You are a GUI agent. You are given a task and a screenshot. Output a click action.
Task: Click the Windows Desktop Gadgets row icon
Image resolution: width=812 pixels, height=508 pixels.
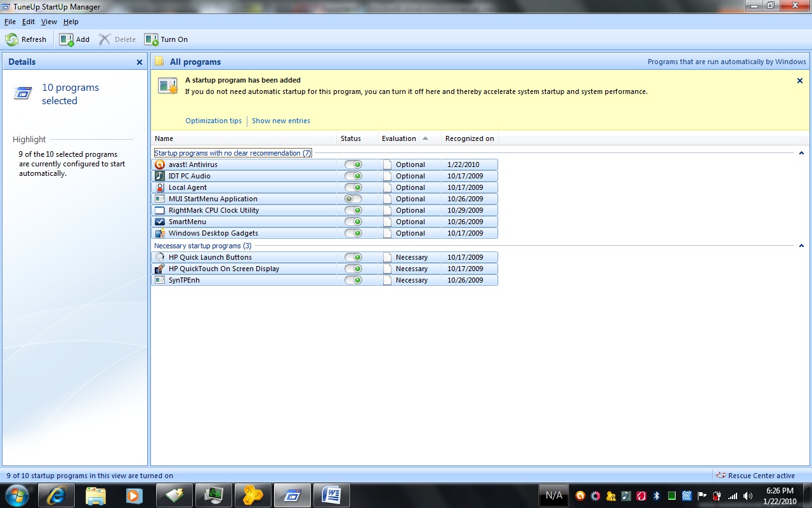coord(160,233)
